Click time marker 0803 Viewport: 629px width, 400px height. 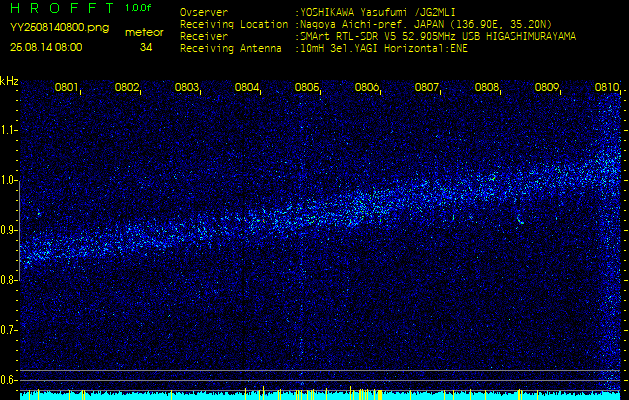(187, 87)
